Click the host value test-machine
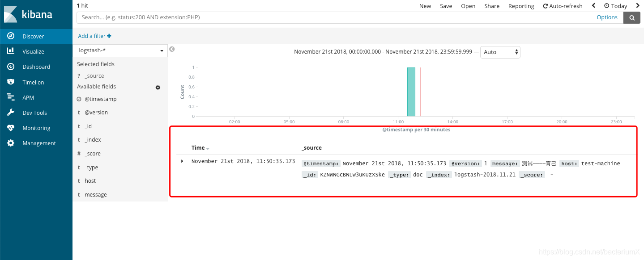 coord(601,164)
